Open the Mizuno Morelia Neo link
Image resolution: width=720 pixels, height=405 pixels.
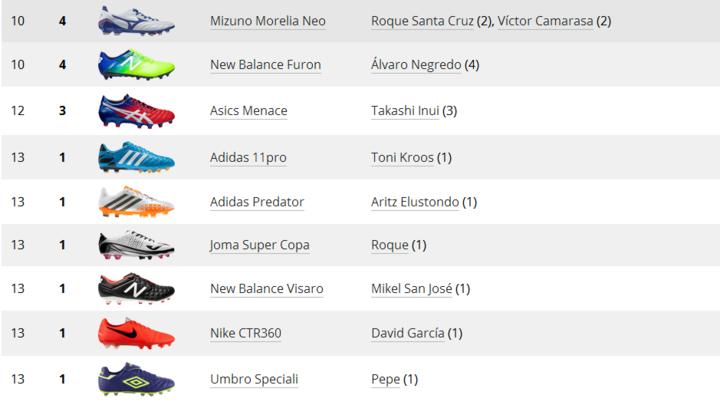tap(267, 21)
